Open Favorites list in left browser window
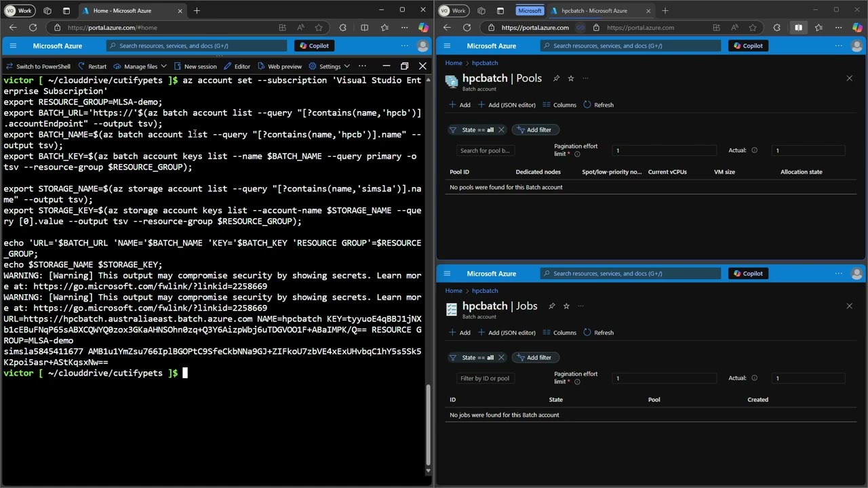The height and width of the screenshot is (488, 868). (x=384, y=28)
